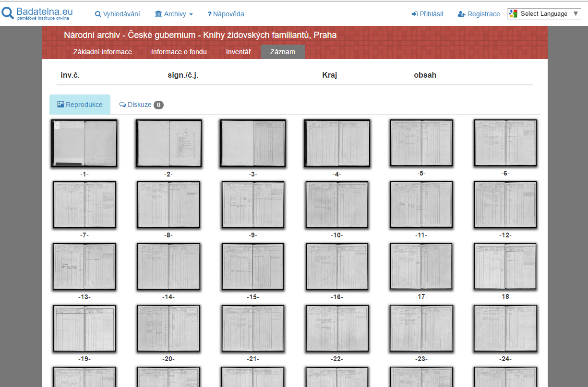The height and width of the screenshot is (387, 588).
Task: Select the Záznam tab
Action: point(283,52)
